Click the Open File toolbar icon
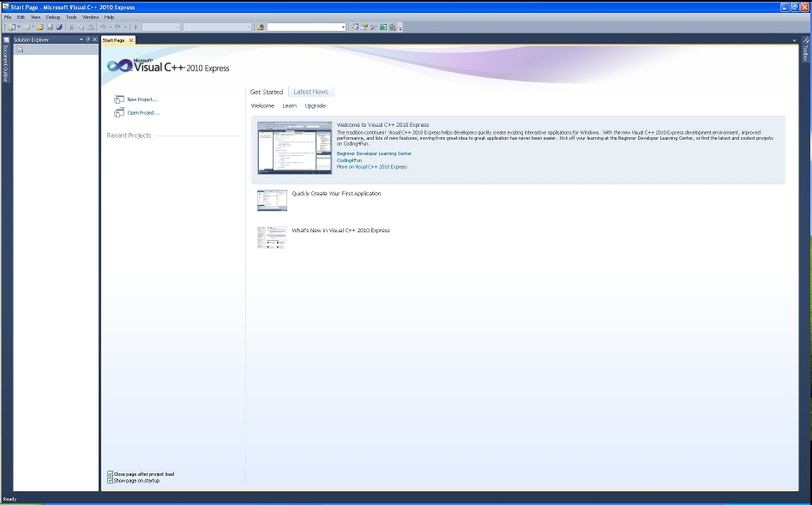This screenshot has width=812, height=505. [x=39, y=27]
